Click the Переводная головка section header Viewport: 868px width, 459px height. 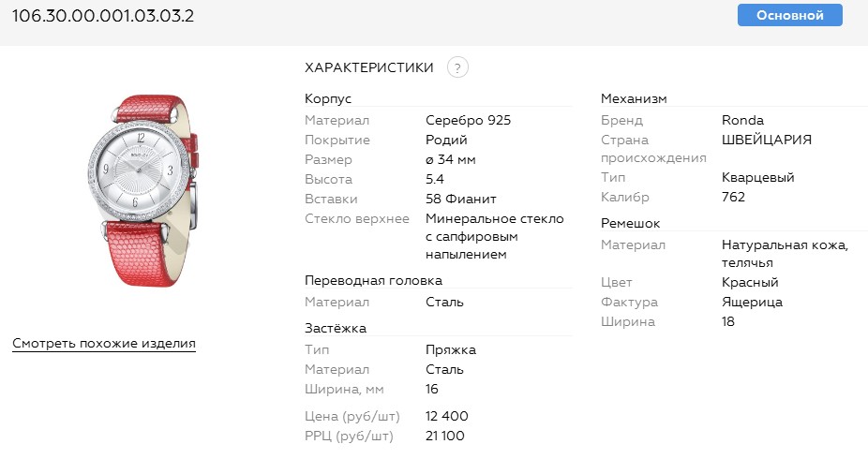click(373, 280)
